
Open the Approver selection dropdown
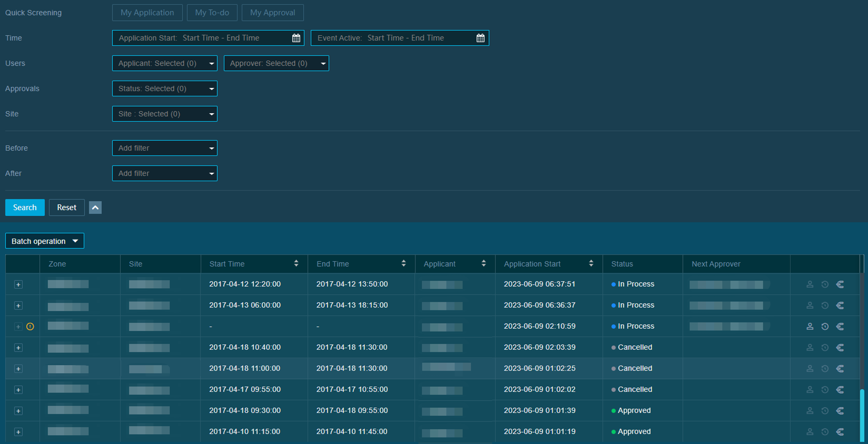tap(276, 63)
